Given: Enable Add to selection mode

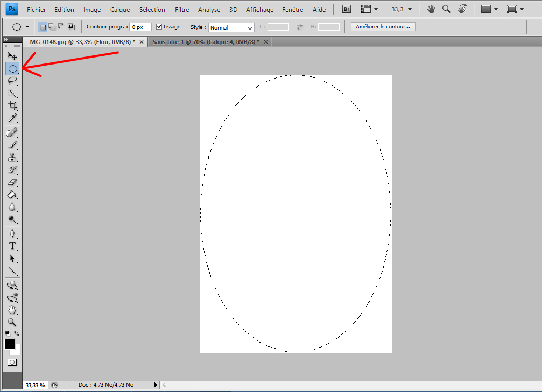Looking at the screenshot, I should (52, 27).
